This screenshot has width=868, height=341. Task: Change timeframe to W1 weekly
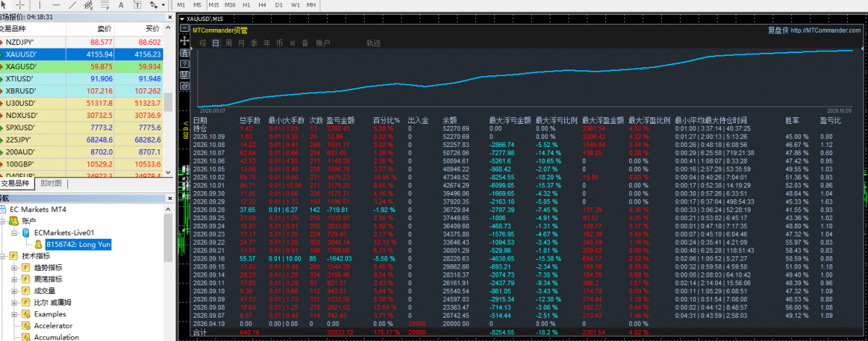point(295,5)
